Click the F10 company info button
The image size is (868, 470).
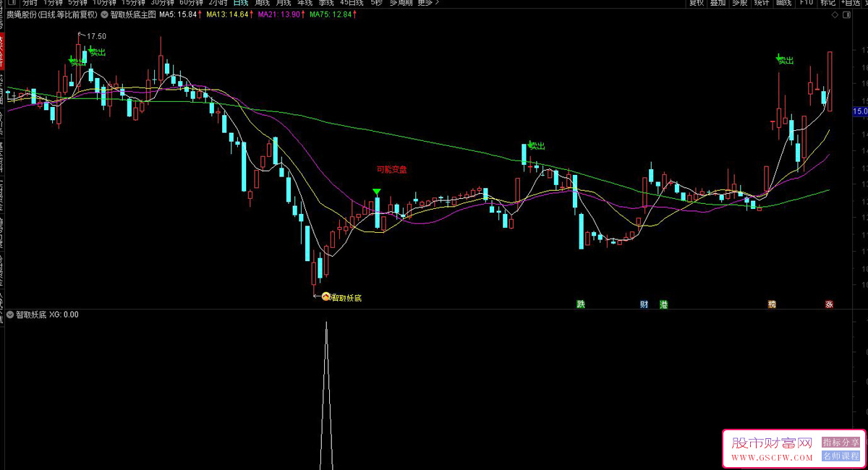point(805,3)
